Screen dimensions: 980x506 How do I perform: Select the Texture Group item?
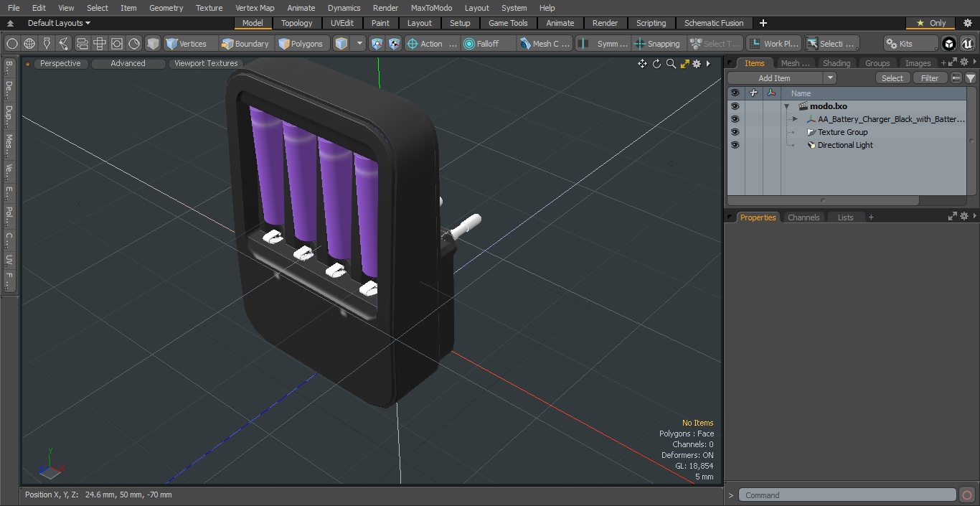[x=842, y=132]
